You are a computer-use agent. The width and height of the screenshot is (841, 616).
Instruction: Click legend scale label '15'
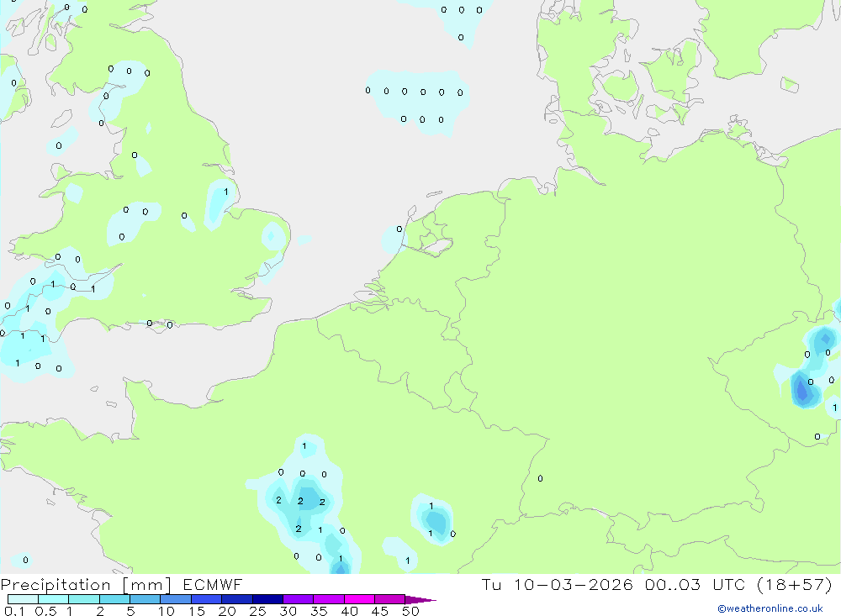[x=197, y=611]
